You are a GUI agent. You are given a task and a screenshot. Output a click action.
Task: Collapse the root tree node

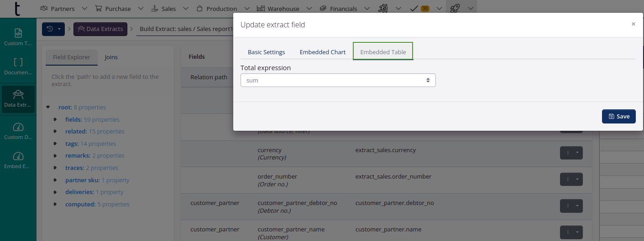[48, 108]
